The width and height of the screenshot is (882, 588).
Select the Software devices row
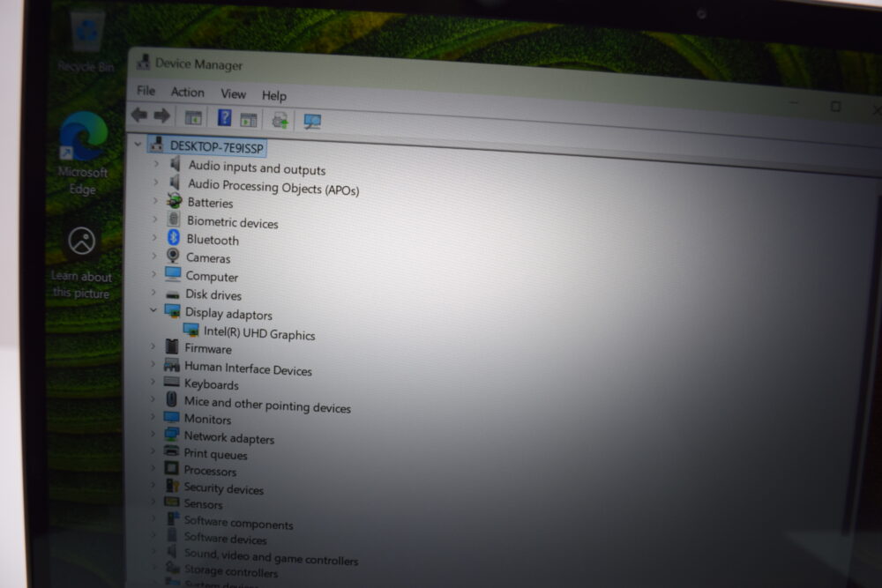click(x=225, y=539)
